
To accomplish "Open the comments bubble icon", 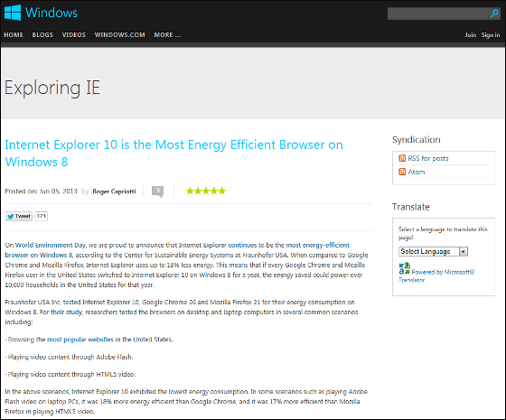I will [157, 191].
